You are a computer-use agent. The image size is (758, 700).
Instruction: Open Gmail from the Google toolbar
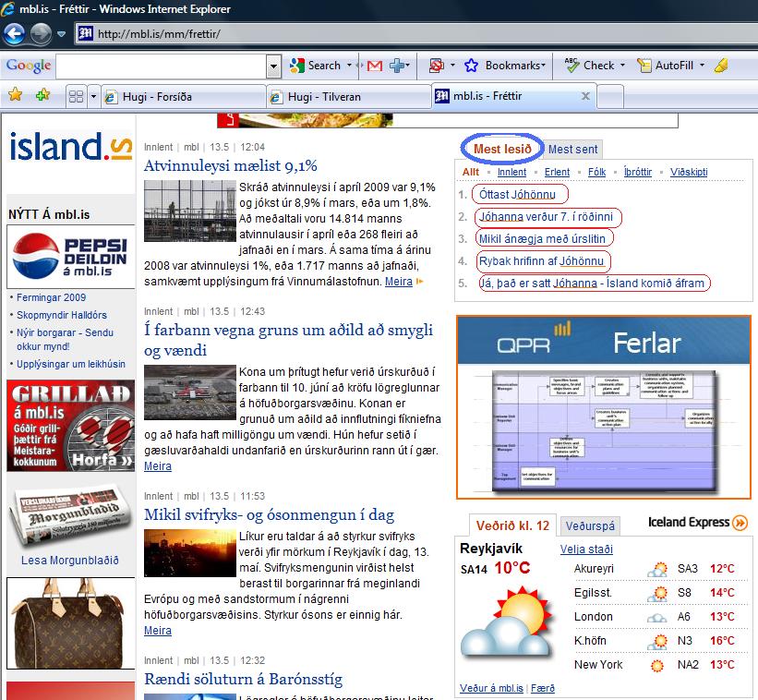[x=374, y=66]
